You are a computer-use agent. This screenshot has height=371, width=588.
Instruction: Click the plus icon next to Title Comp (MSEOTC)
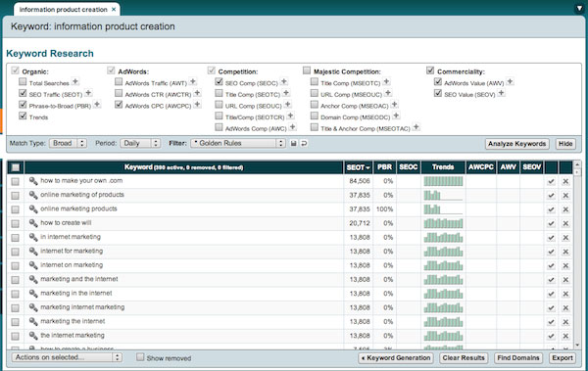(x=387, y=81)
